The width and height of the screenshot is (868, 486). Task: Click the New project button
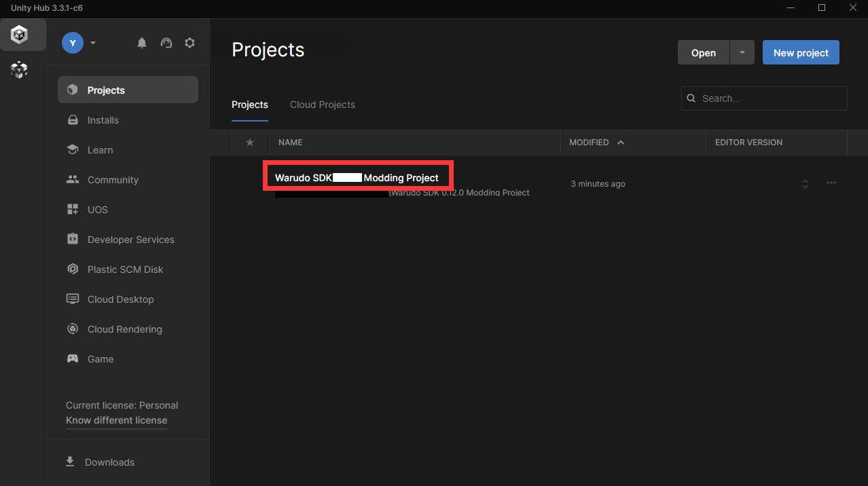click(801, 53)
